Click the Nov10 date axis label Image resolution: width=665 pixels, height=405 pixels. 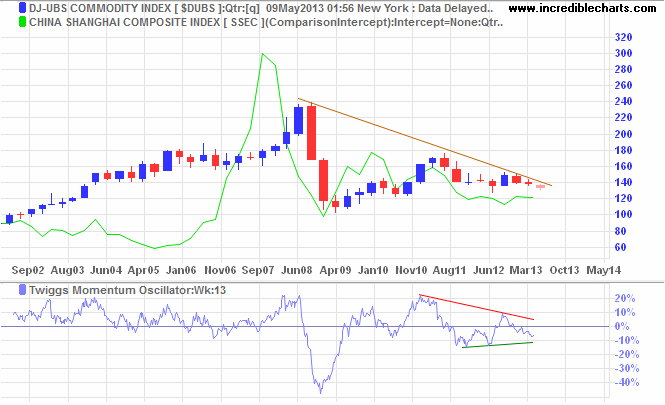click(x=411, y=270)
